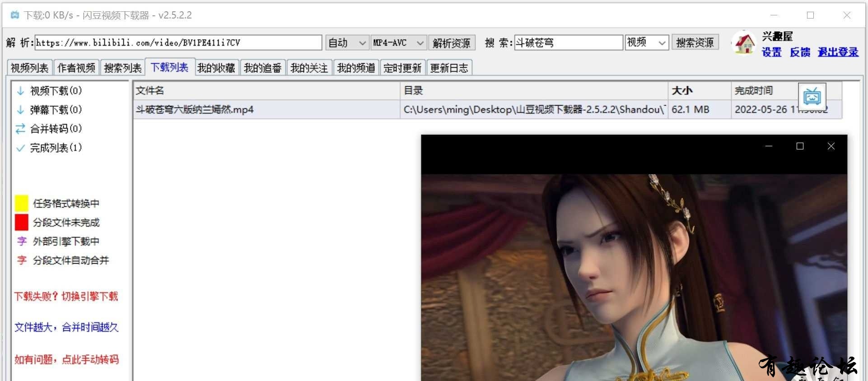The image size is (868, 381).
Task: Expand the 视频 search type dropdown
Action: (x=647, y=42)
